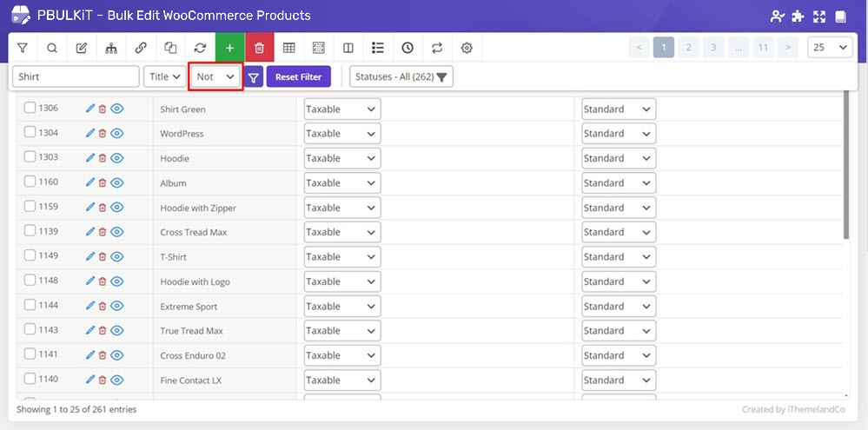Click the Reset Filter button

pyautogui.click(x=298, y=76)
